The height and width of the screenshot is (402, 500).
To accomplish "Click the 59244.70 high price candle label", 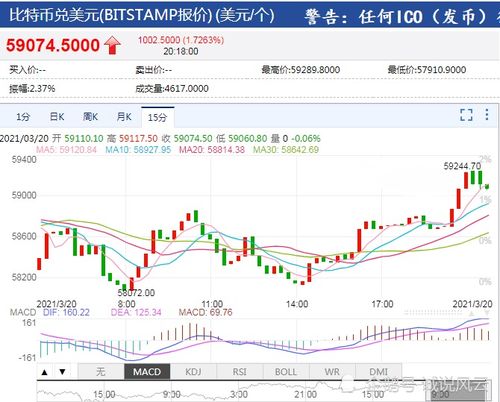I will pos(462,166).
